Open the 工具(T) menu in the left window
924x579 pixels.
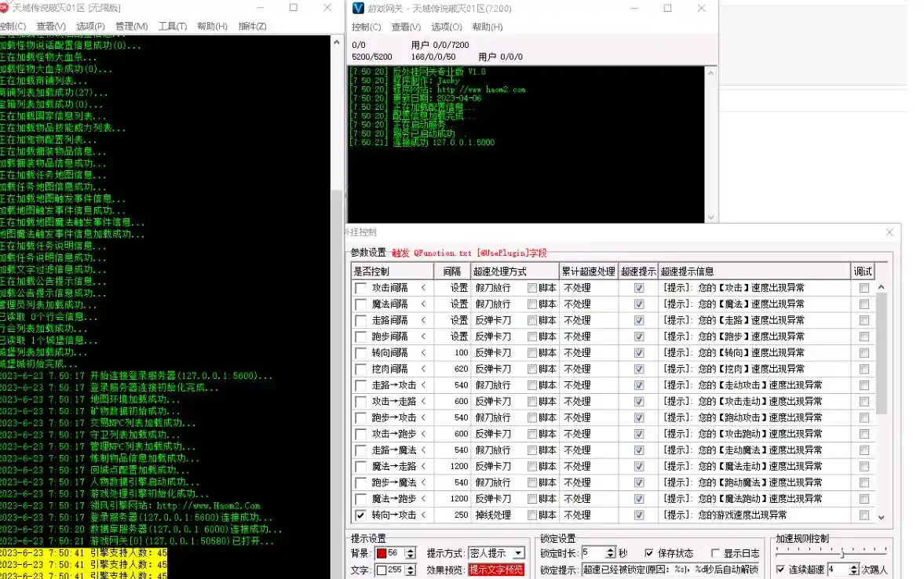point(172,26)
